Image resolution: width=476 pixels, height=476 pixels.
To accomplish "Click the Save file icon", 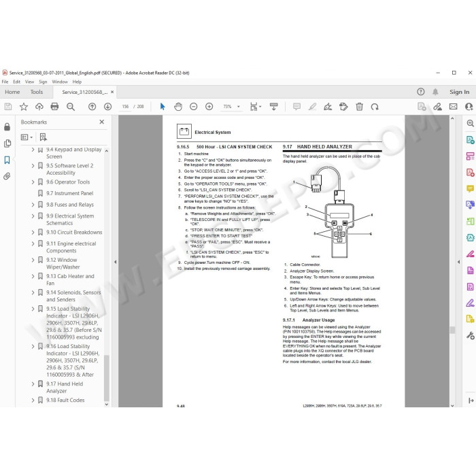I will 8,107.
